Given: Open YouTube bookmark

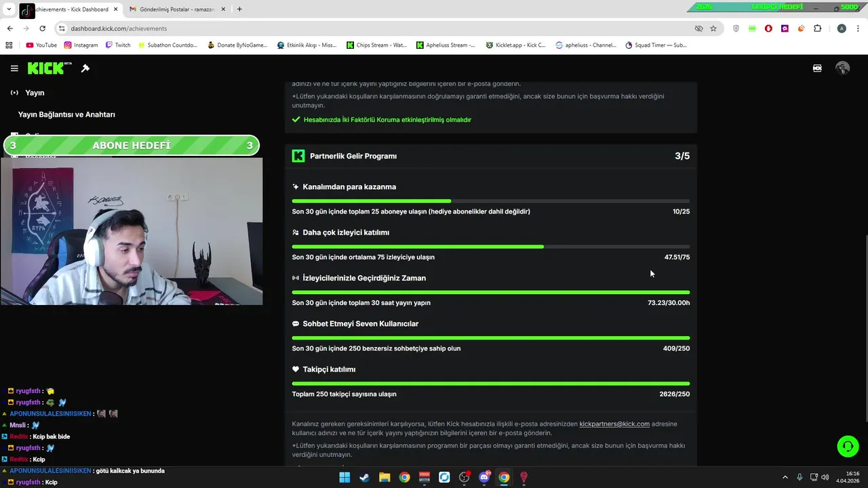Looking at the screenshot, I should 41,45.
